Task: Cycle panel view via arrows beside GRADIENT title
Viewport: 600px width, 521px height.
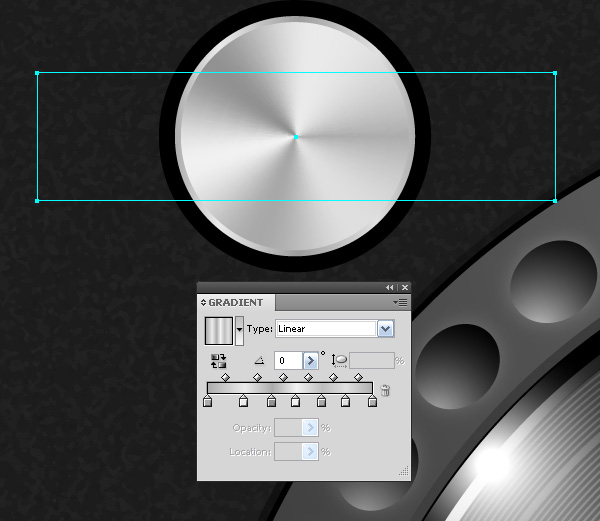Action: point(203,302)
